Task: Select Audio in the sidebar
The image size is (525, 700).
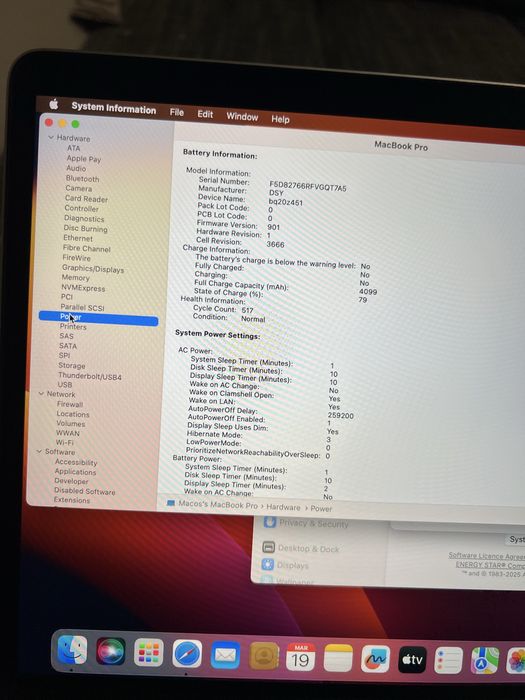Action: tap(76, 168)
